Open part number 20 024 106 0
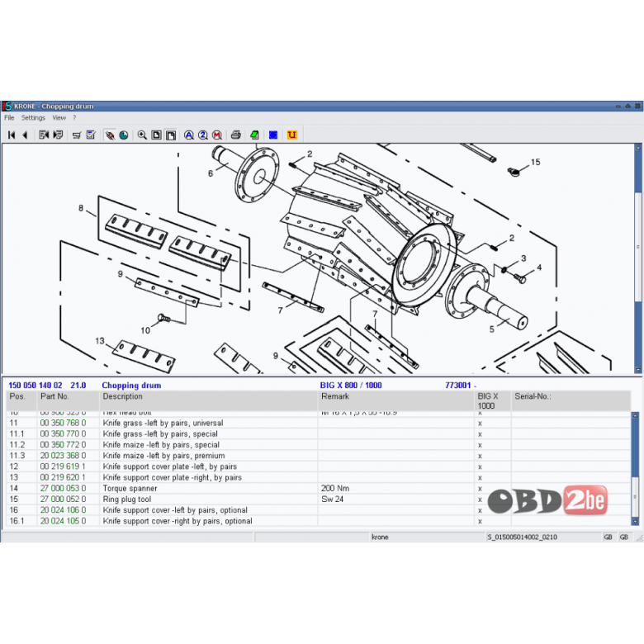The image size is (644, 644). 64,510
